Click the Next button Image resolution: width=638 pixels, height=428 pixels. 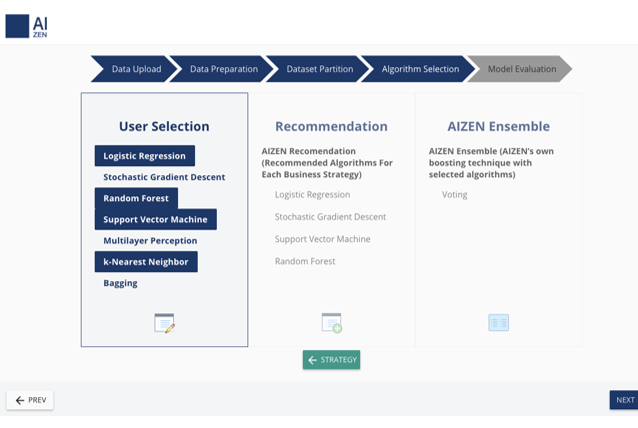coord(624,400)
